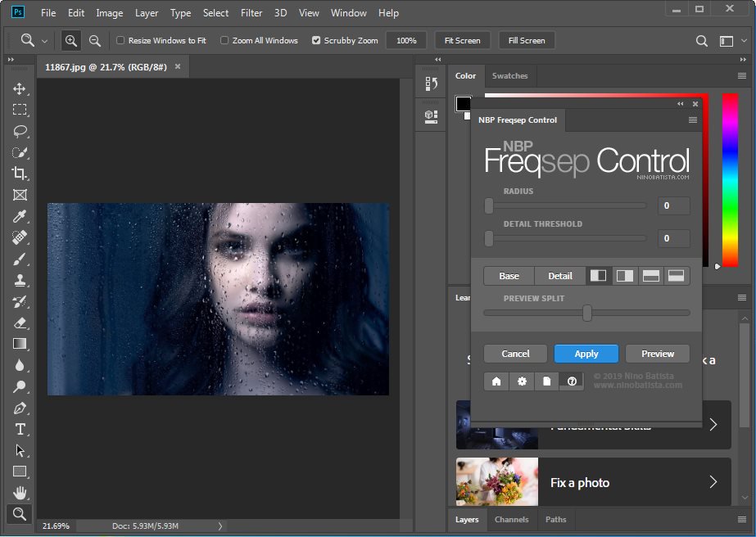Screen dimensions: 756x537
Task: Select the Crop tool
Action: click(20, 174)
